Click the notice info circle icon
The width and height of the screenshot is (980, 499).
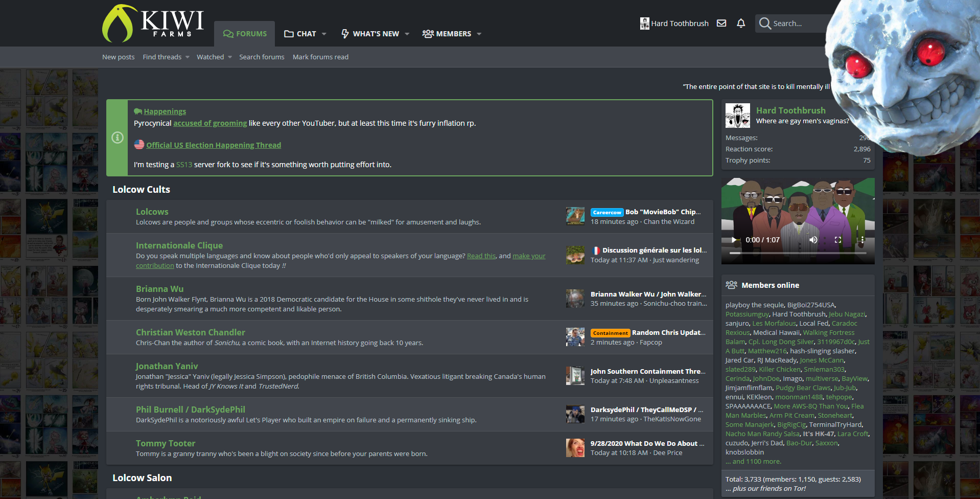click(118, 138)
